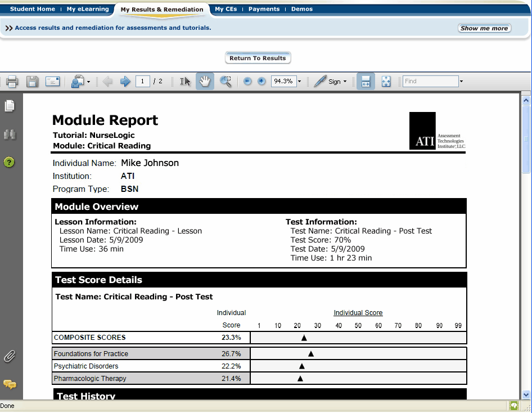The width and height of the screenshot is (532, 413).
Task: Enable the marquee zoom tool
Action: tap(226, 81)
